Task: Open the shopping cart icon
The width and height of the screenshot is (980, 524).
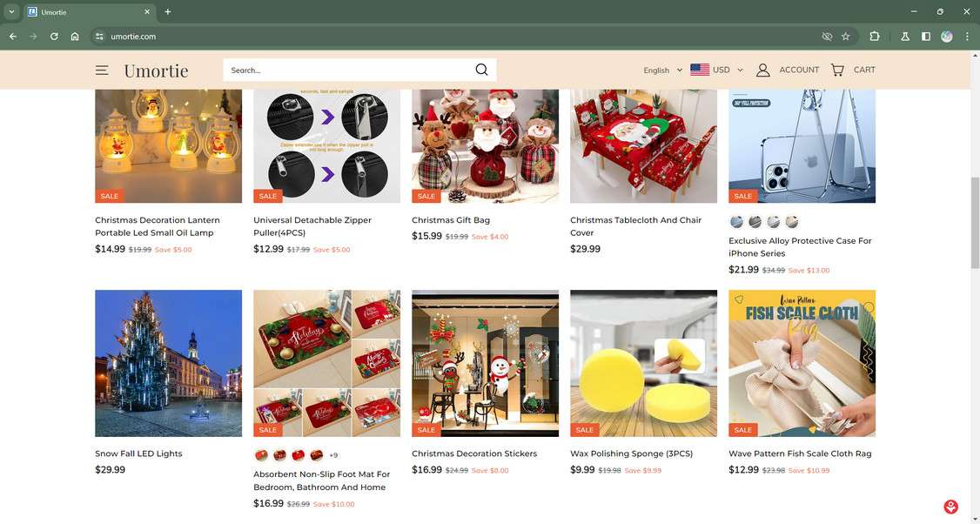Action: click(837, 70)
